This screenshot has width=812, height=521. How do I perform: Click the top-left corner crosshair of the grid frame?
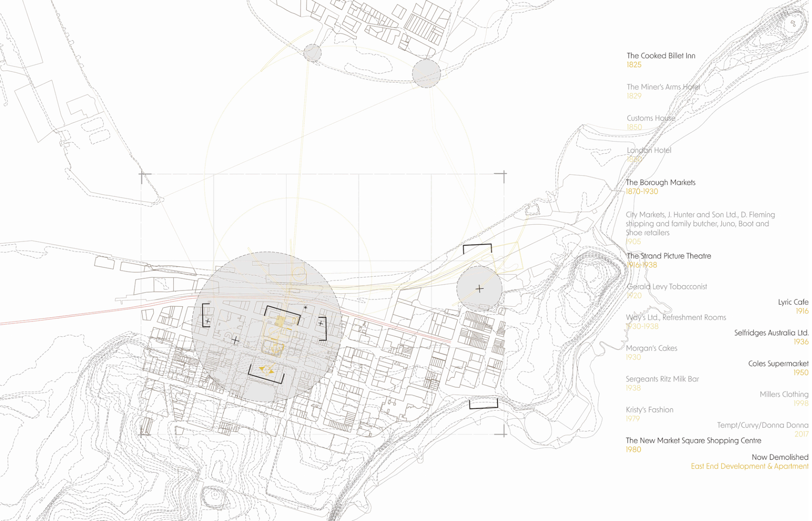click(143, 174)
